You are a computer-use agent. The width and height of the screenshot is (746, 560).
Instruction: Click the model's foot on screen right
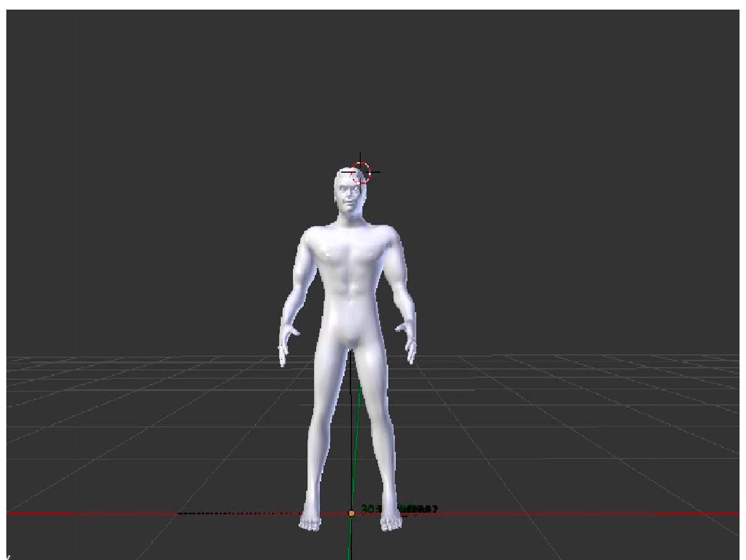tap(390, 520)
